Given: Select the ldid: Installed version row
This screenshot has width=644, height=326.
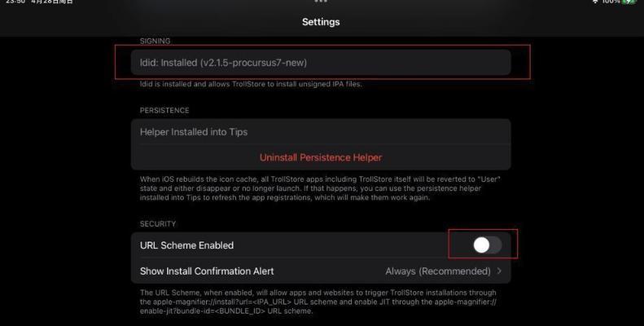Looking at the screenshot, I should [321, 63].
